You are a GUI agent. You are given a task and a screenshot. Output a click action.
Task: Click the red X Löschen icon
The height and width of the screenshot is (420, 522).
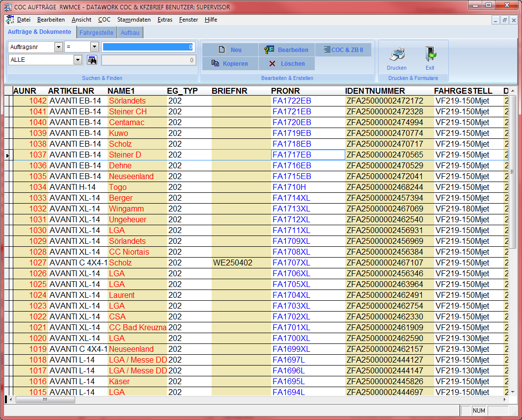(x=273, y=63)
